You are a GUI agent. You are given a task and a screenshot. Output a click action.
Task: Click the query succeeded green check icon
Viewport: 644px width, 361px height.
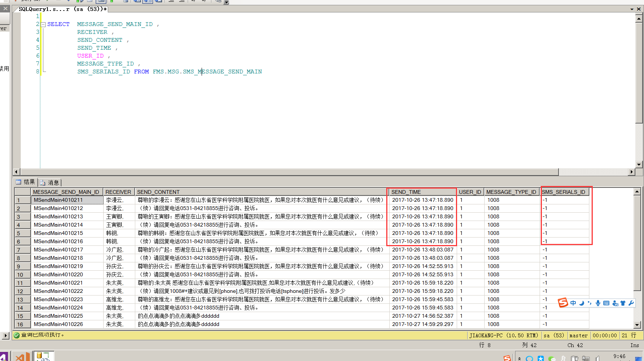(x=17, y=335)
